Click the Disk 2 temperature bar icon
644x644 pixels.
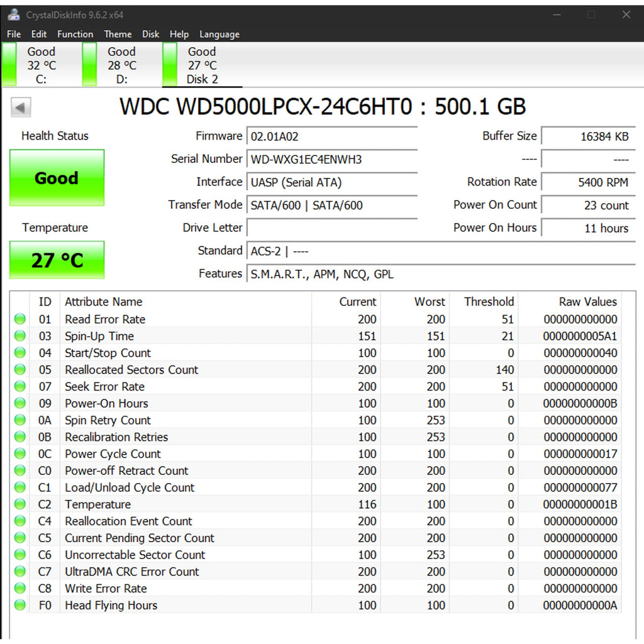pos(169,63)
